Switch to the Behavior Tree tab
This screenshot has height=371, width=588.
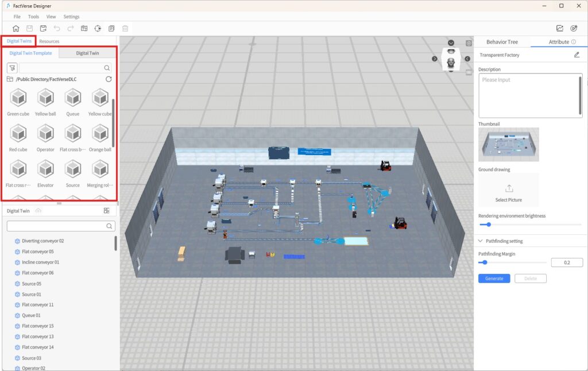(x=502, y=42)
